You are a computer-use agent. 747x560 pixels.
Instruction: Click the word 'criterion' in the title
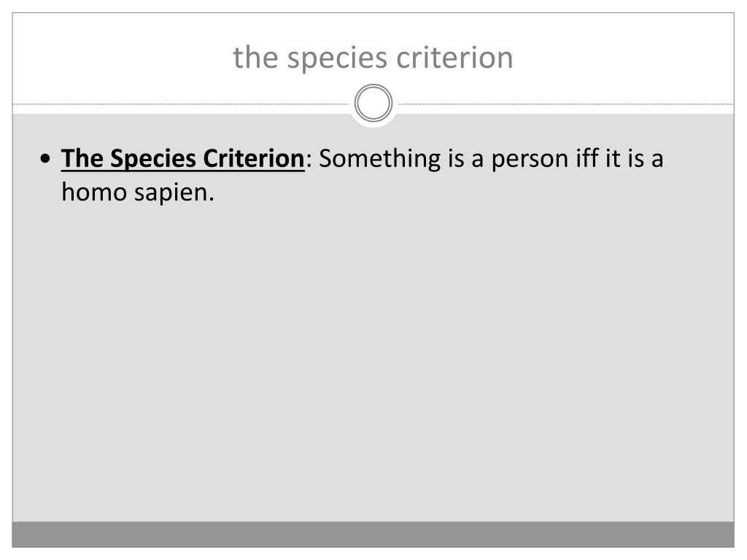455,58
